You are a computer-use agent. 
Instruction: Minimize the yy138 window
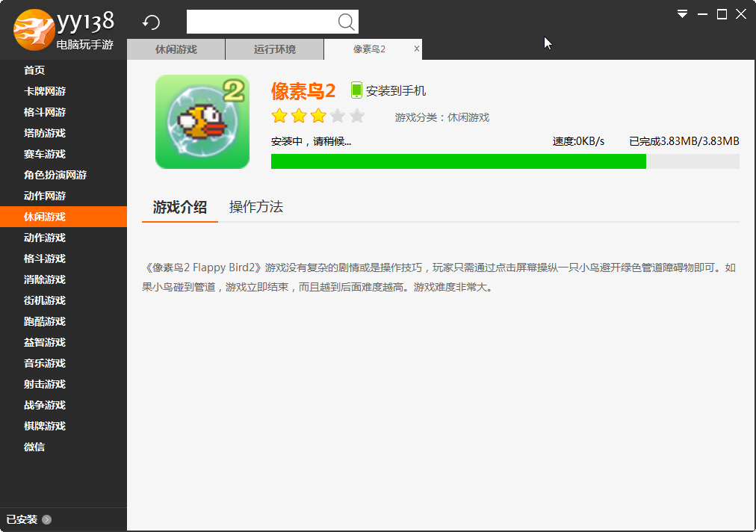point(702,14)
